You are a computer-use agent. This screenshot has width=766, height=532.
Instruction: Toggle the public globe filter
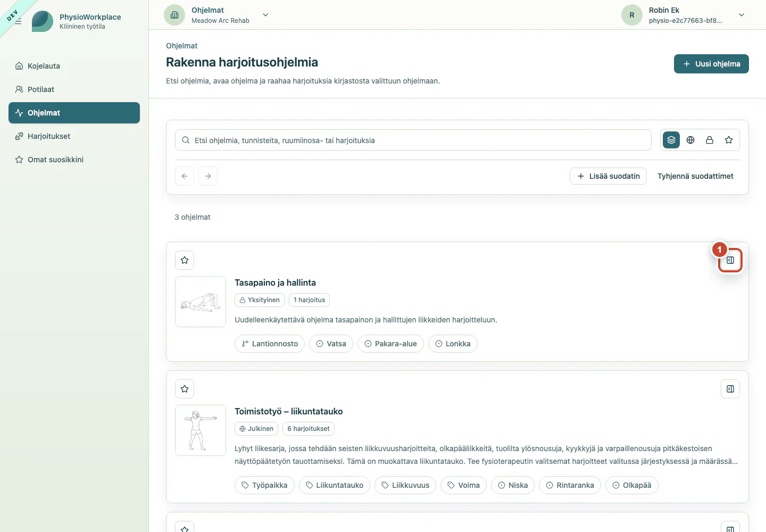click(690, 140)
